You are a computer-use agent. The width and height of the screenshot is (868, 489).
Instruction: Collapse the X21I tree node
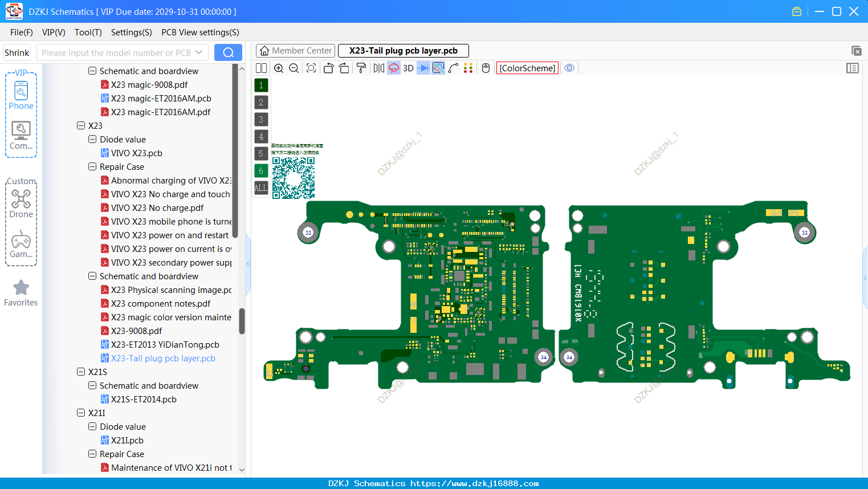tap(81, 413)
